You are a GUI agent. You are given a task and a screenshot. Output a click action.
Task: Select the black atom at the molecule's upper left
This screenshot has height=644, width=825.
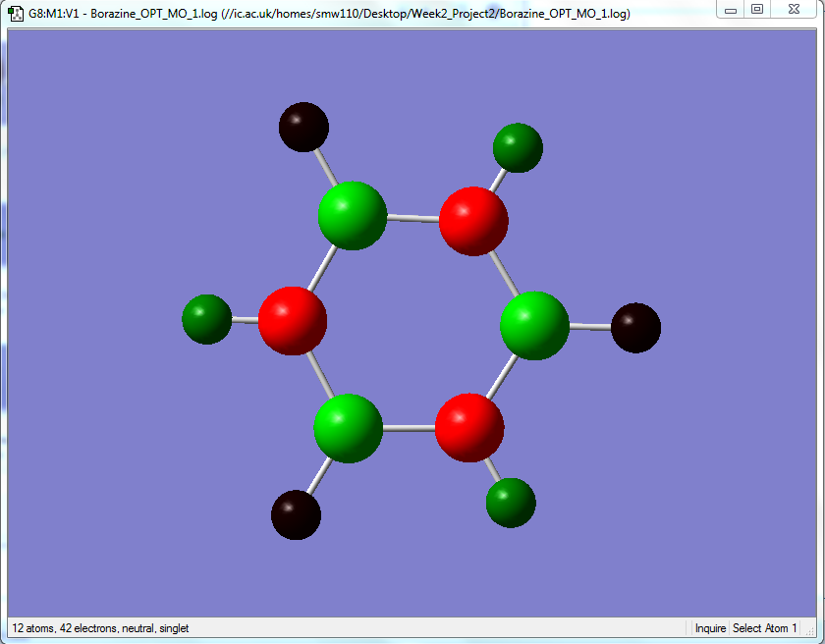click(303, 128)
